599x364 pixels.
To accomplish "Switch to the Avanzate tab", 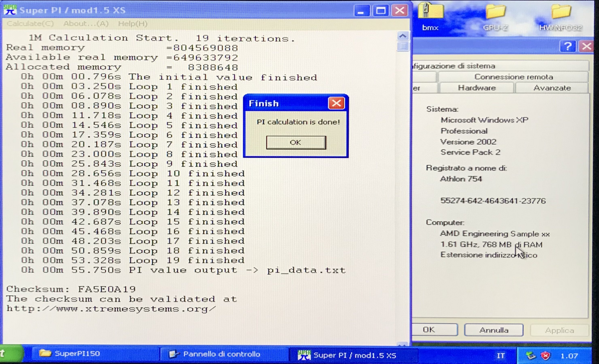I will [552, 88].
